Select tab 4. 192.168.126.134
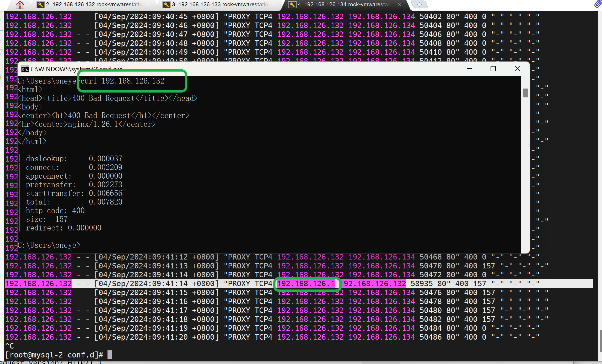This screenshot has height=364, width=602. (x=343, y=4)
